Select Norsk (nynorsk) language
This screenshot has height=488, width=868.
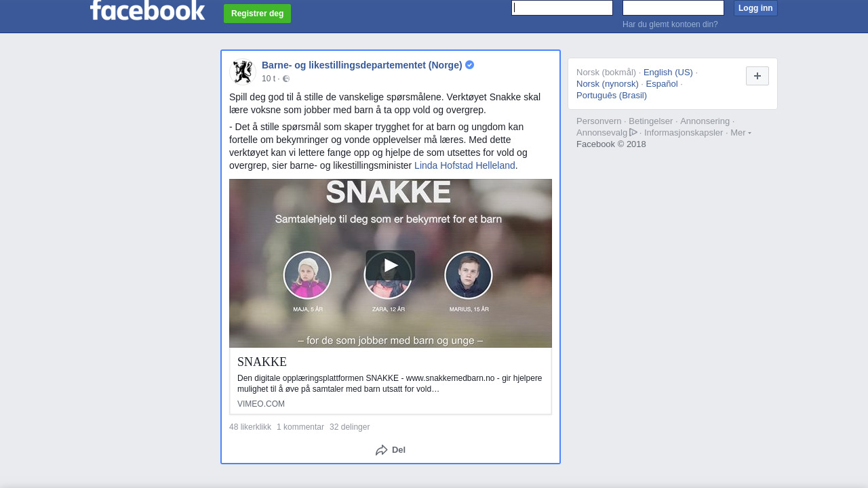pos(608,84)
